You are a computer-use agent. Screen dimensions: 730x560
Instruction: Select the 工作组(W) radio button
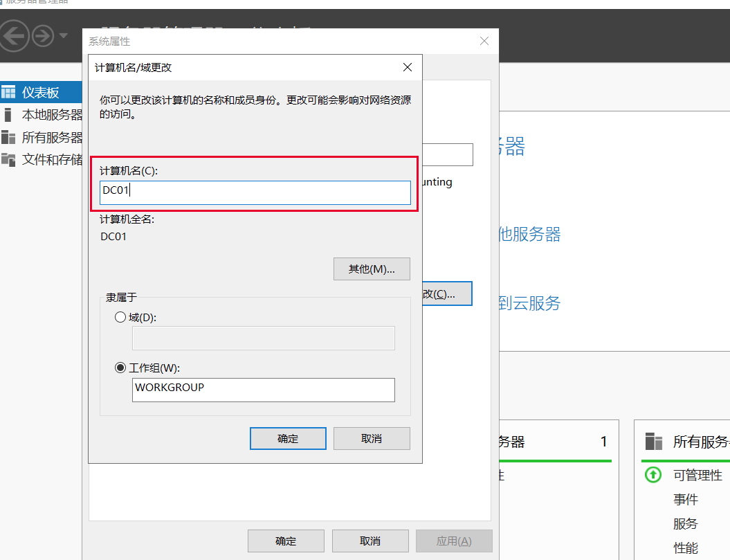point(120,368)
